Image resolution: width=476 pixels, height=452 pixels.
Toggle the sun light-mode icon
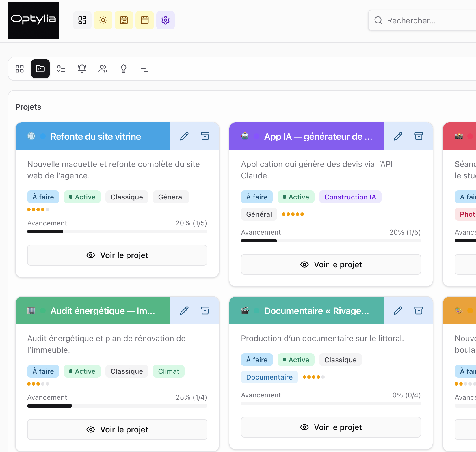(x=103, y=20)
